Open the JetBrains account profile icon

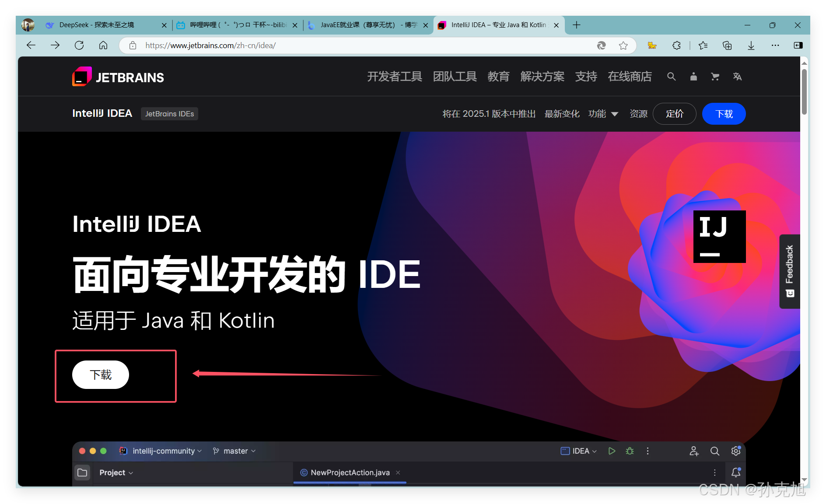pyautogui.click(x=693, y=77)
